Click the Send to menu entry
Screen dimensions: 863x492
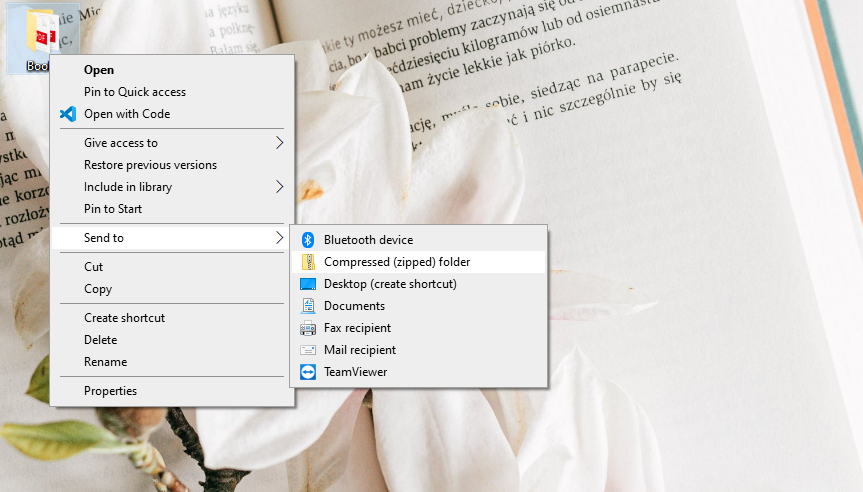point(172,238)
